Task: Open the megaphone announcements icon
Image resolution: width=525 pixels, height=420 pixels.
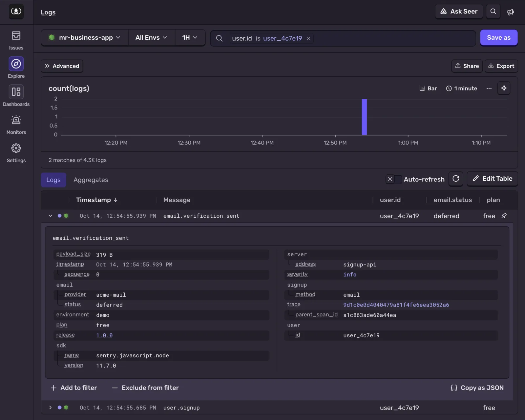Action: (511, 12)
